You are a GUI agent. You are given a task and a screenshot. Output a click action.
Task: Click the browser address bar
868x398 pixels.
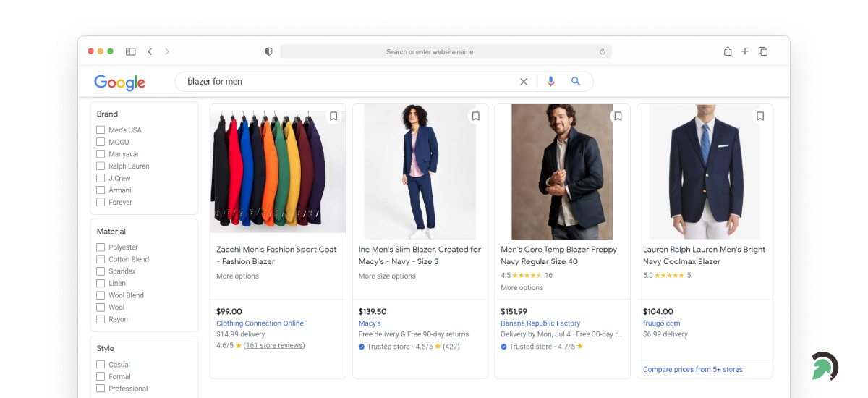point(446,51)
